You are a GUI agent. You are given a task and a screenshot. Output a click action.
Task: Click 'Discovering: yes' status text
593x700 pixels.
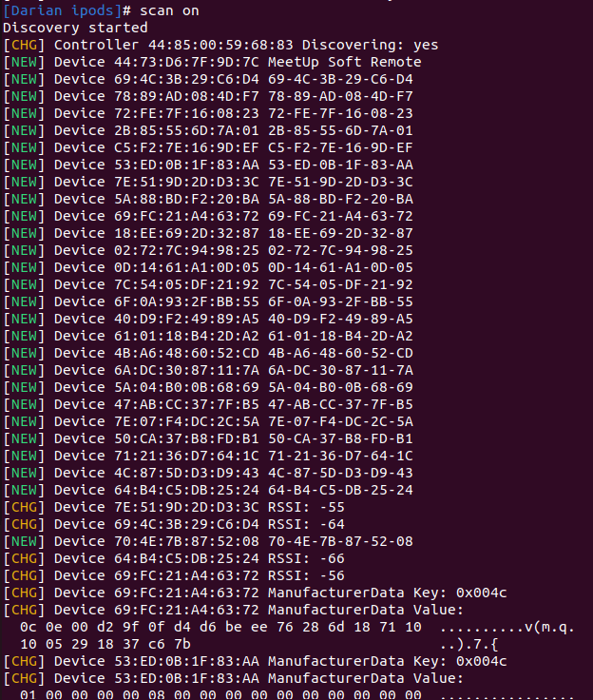pos(370,45)
